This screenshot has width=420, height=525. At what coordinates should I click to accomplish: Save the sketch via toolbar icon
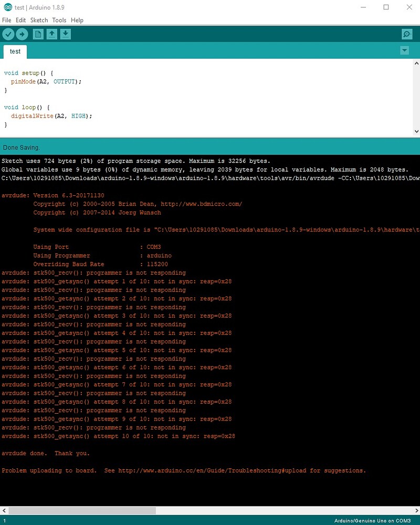65,34
